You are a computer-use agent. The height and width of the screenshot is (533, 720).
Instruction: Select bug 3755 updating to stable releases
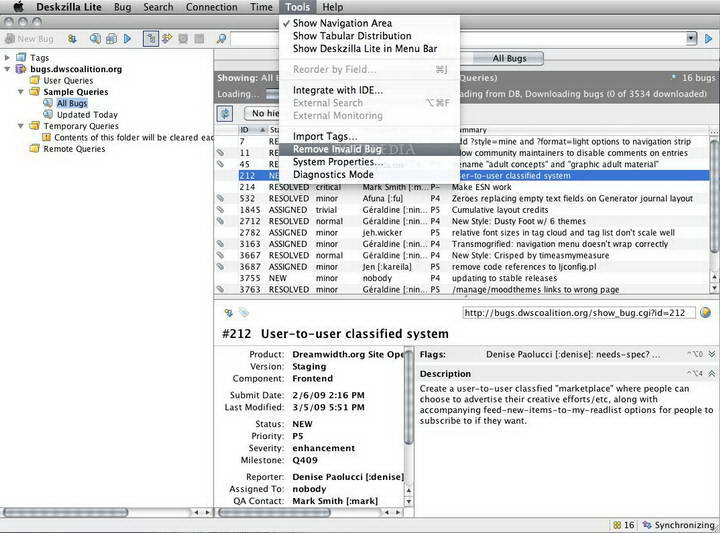tap(461, 278)
